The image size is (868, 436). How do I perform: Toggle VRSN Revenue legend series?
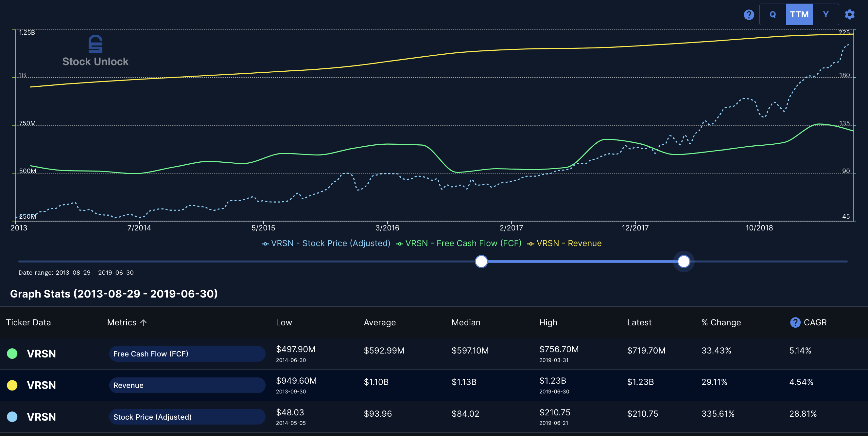[x=564, y=243]
